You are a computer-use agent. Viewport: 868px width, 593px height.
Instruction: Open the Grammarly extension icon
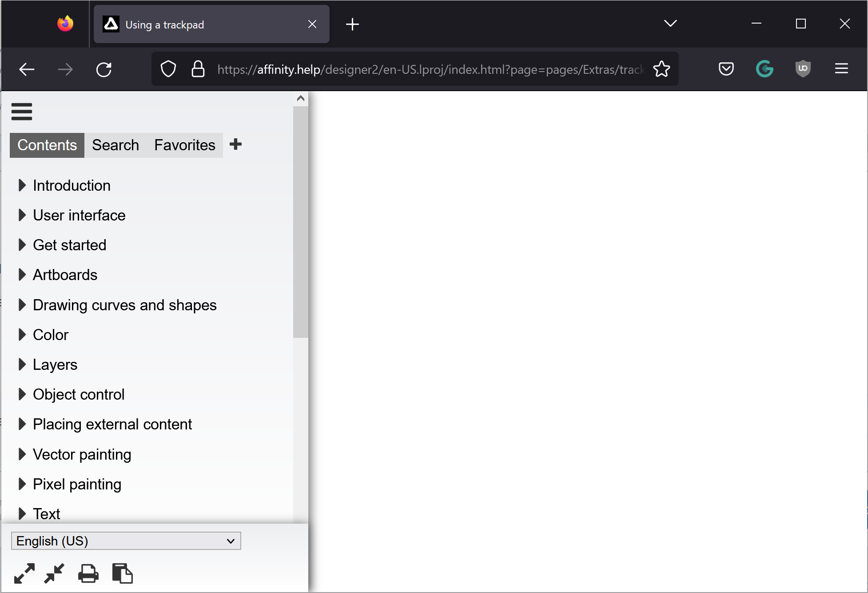[x=764, y=69]
